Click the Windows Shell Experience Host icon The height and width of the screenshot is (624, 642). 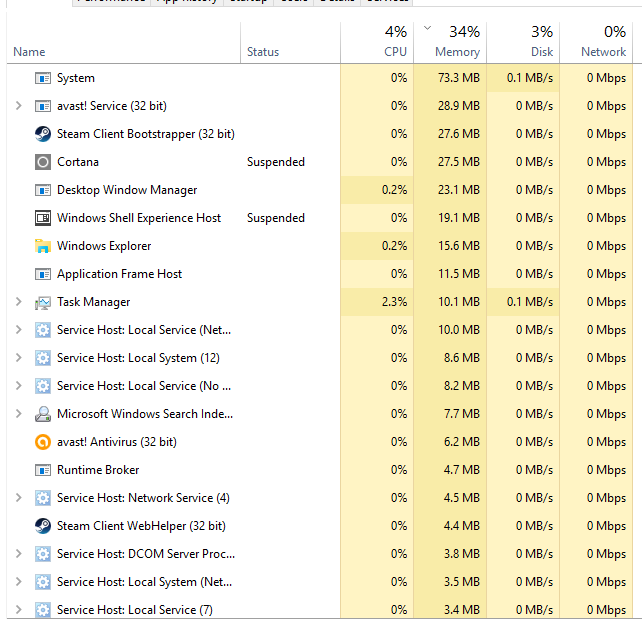tap(43, 218)
